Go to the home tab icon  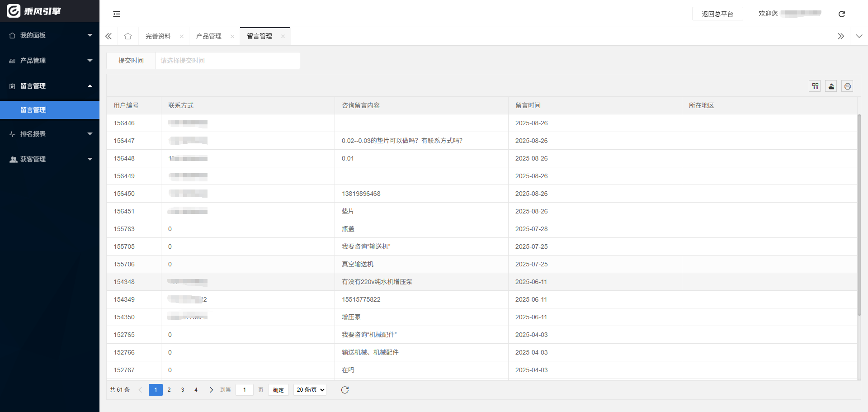128,36
